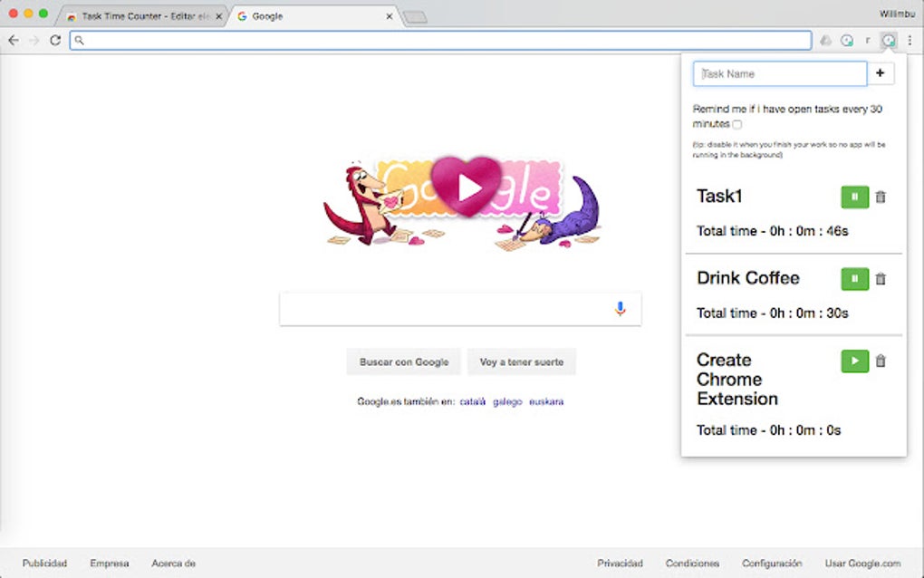Pause the Drink Coffee timer
Image resolution: width=924 pixels, height=578 pixels.
[854, 278]
